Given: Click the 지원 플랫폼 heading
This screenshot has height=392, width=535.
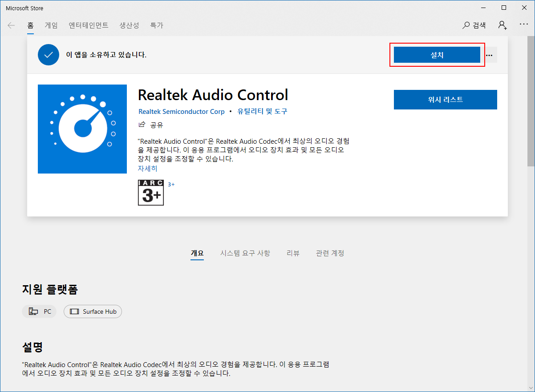Looking at the screenshot, I should click(50, 290).
